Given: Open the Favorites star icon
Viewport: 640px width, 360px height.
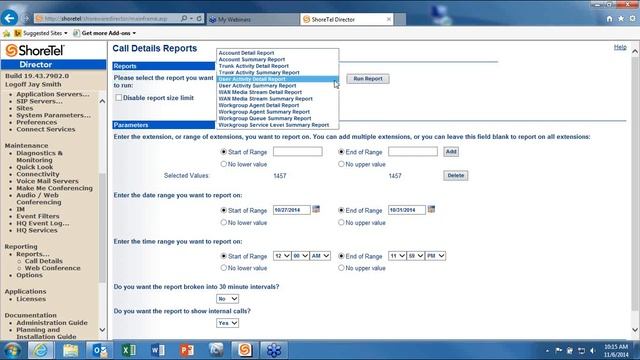Looking at the screenshot, I should tap(621, 19).
